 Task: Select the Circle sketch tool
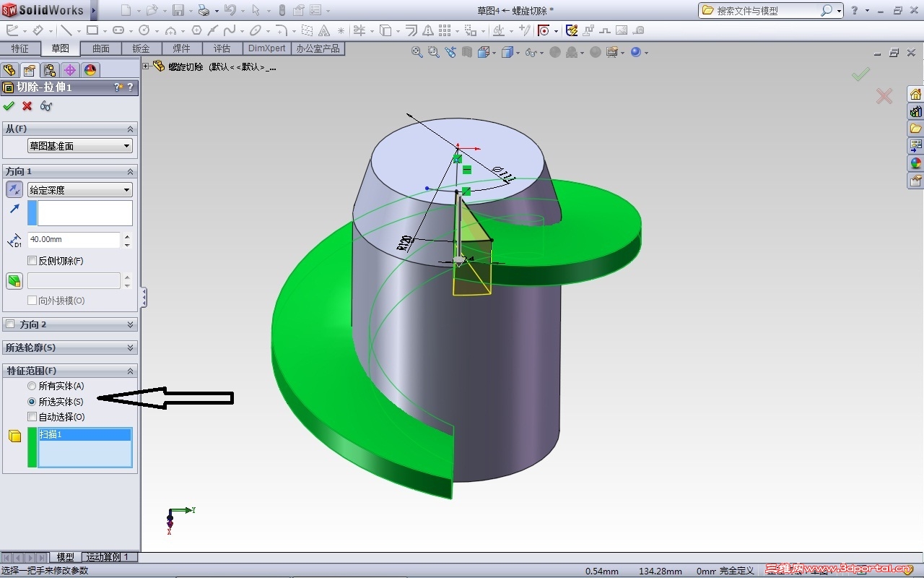click(144, 30)
